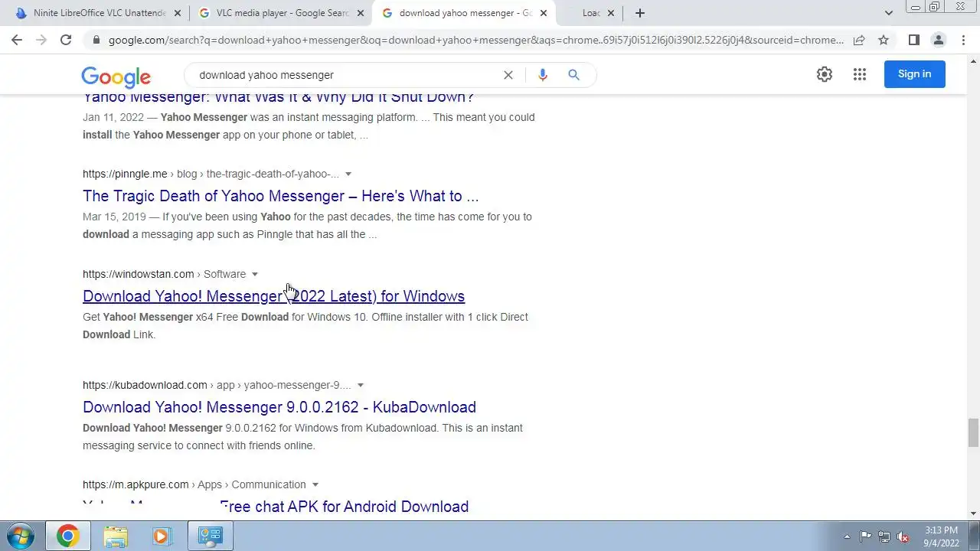Open Chrome side panel
Image resolution: width=980 pixels, height=551 pixels.
point(914,40)
